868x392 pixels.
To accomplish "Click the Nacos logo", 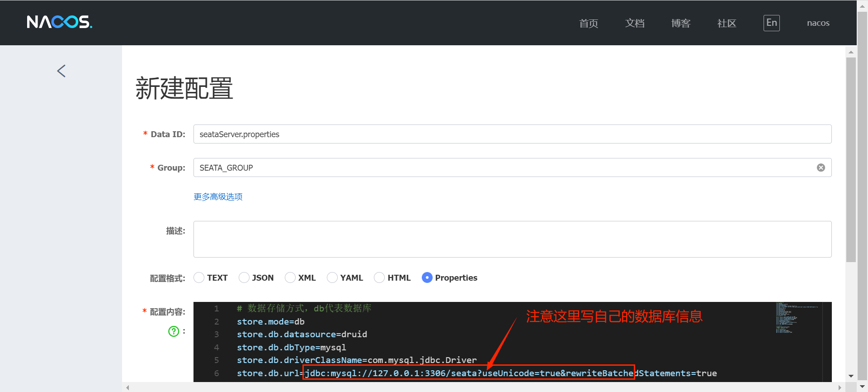I will tap(59, 22).
